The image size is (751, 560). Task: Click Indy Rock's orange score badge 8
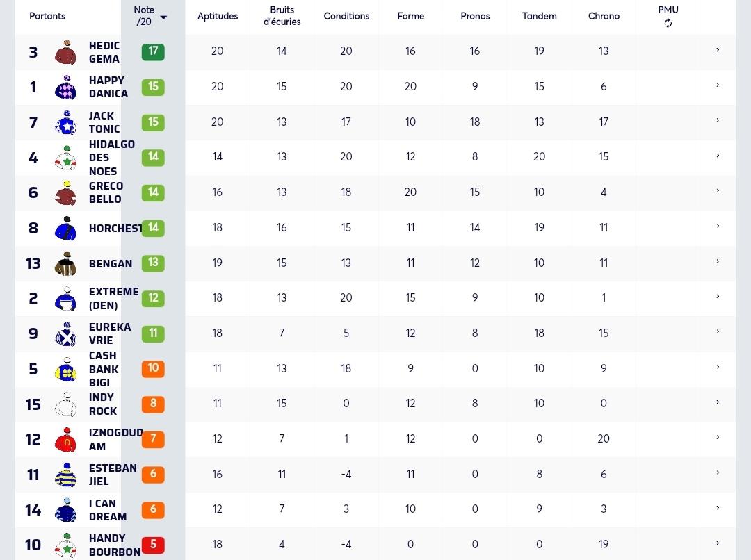point(153,404)
